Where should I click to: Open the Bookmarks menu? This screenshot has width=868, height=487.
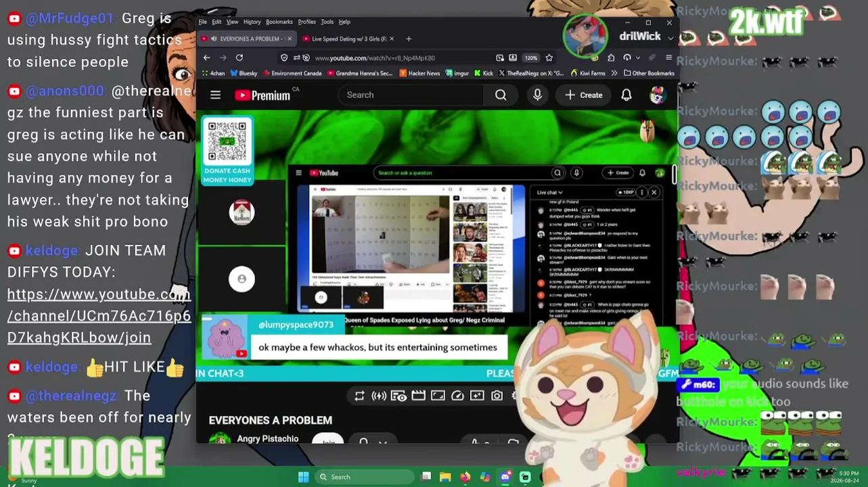pos(279,22)
